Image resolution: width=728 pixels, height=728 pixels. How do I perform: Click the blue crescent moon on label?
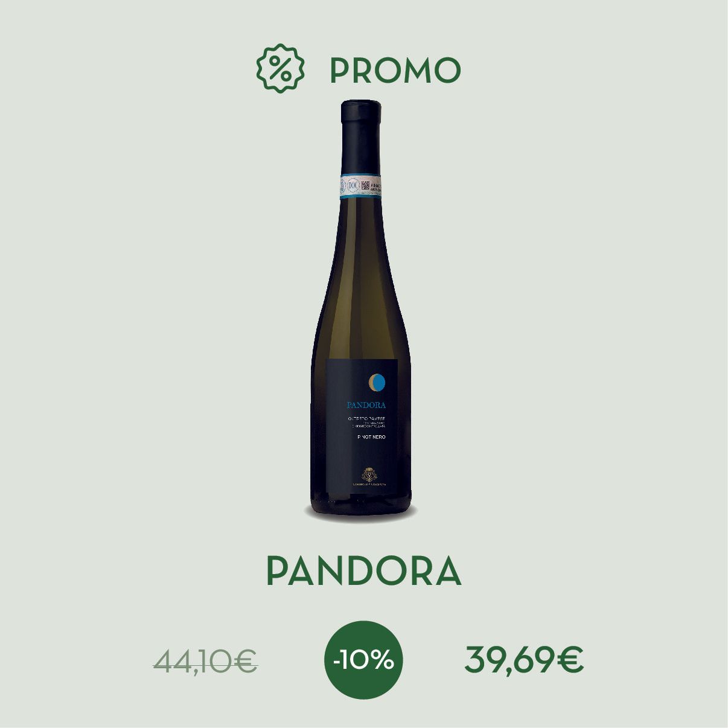(377, 382)
